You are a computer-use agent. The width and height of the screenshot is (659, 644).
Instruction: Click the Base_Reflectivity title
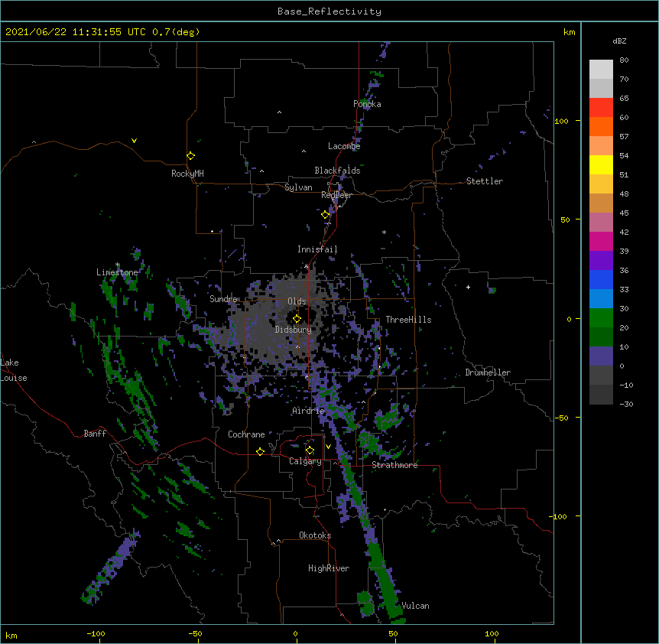329,11
